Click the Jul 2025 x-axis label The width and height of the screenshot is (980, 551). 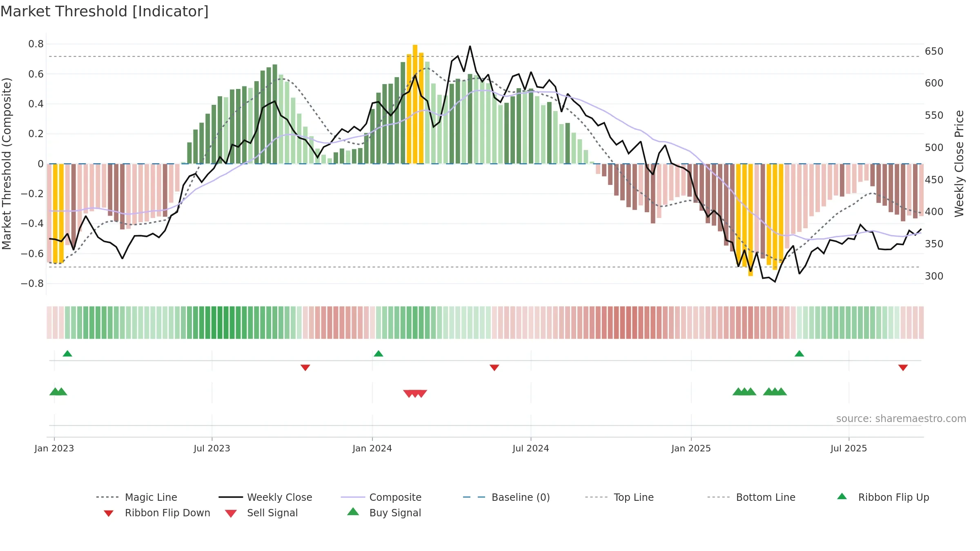click(849, 449)
